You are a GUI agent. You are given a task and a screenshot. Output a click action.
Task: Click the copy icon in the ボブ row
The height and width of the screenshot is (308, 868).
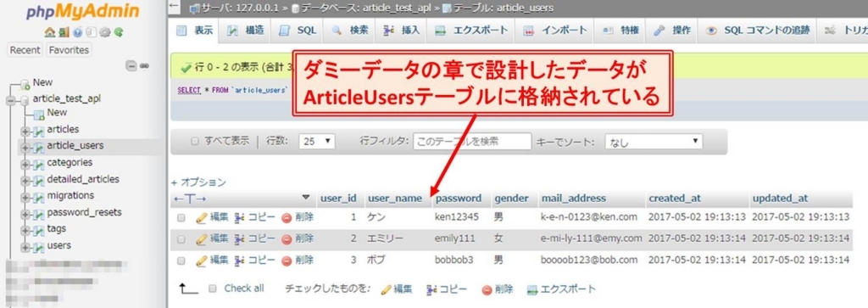click(x=240, y=260)
